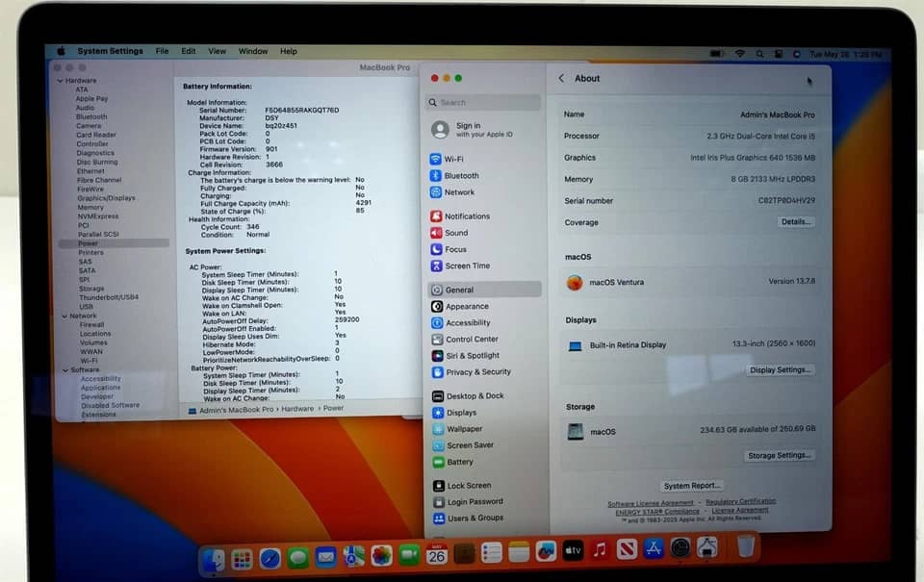Start FaceTime from the Dock
The image size is (924, 582).
pyautogui.click(x=409, y=555)
